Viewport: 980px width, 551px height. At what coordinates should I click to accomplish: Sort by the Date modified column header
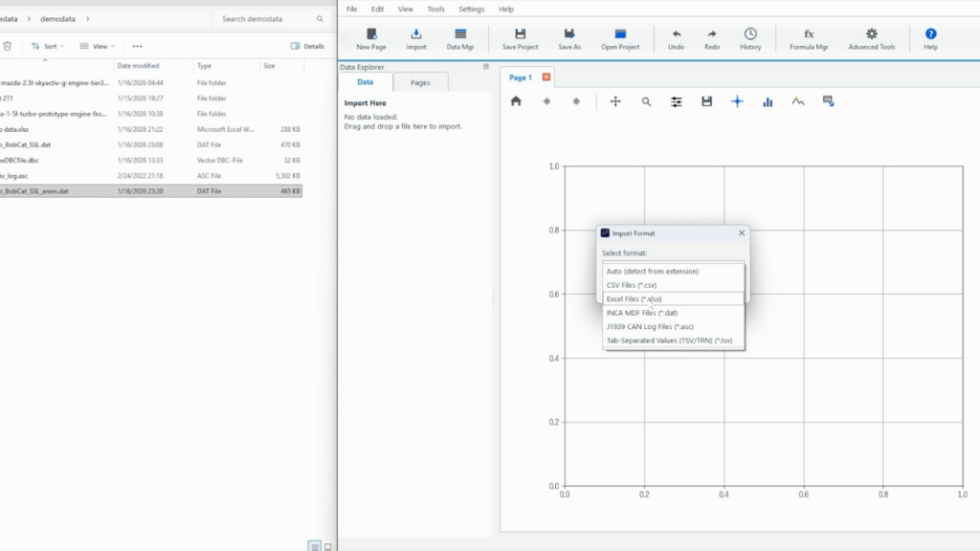138,66
